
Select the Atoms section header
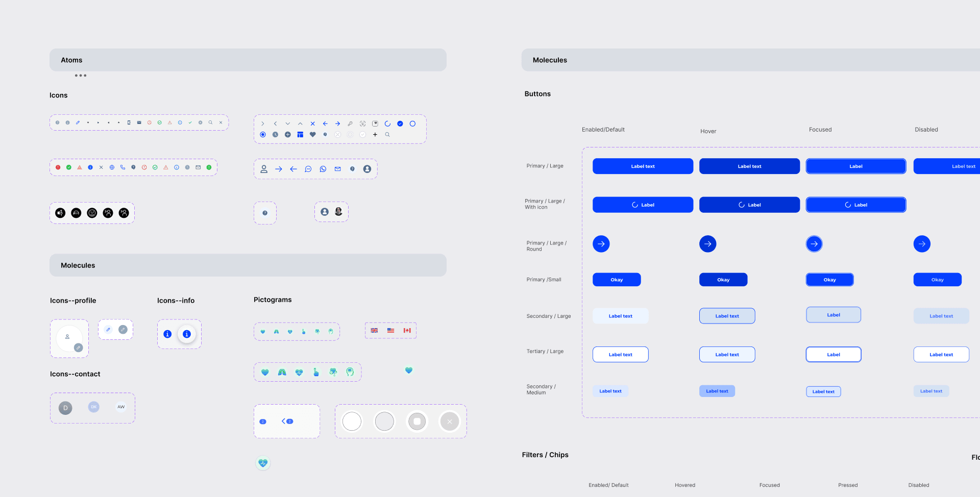pos(248,60)
